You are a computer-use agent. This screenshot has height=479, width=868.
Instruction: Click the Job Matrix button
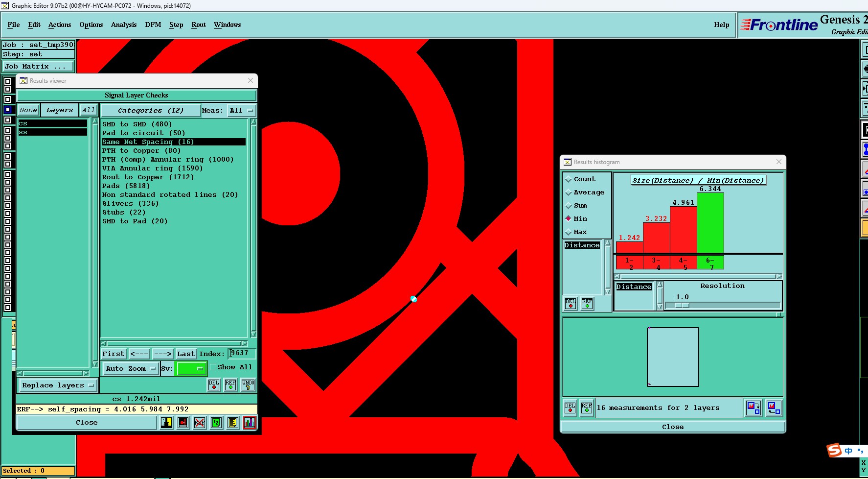coord(39,67)
